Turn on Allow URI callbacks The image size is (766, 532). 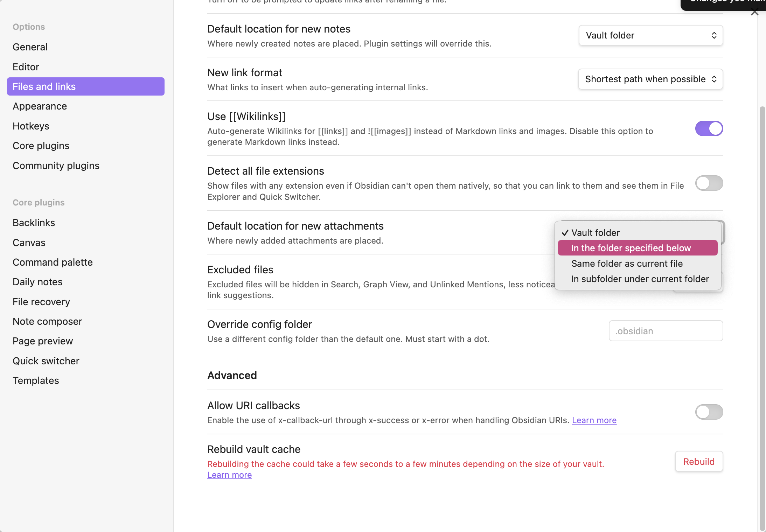(709, 412)
